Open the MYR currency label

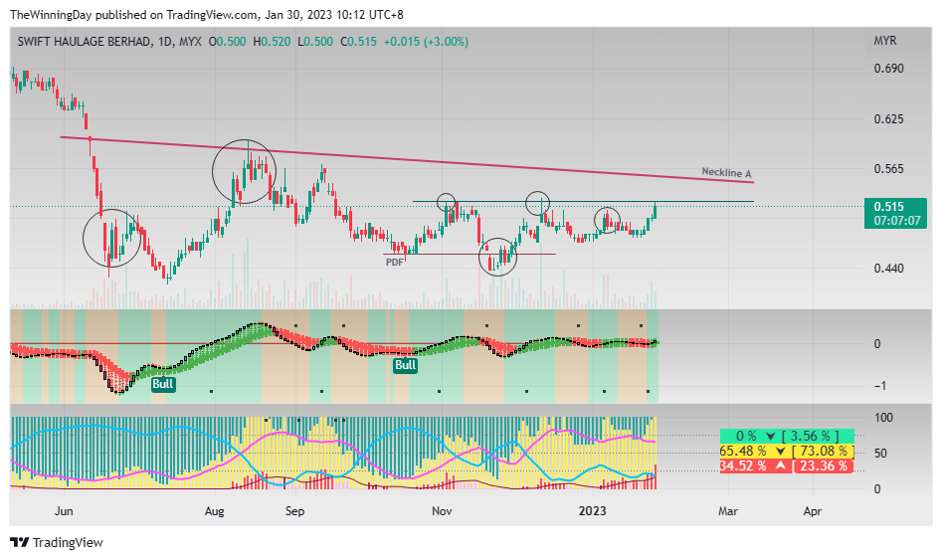click(x=885, y=41)
